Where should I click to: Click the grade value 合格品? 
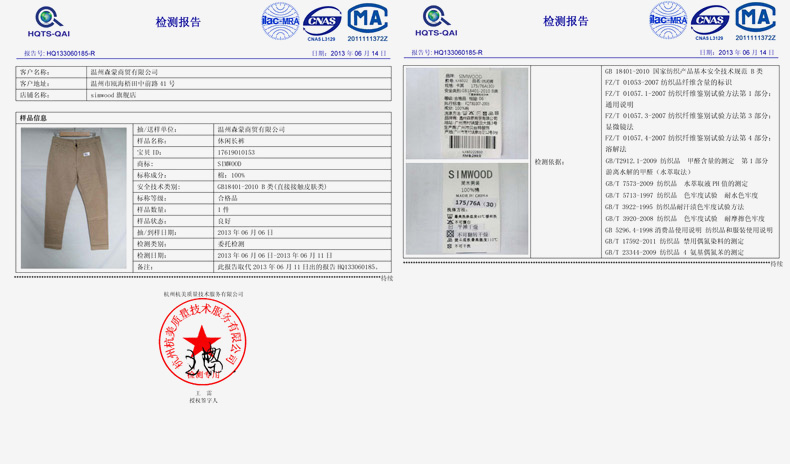(x=227, y=198)
